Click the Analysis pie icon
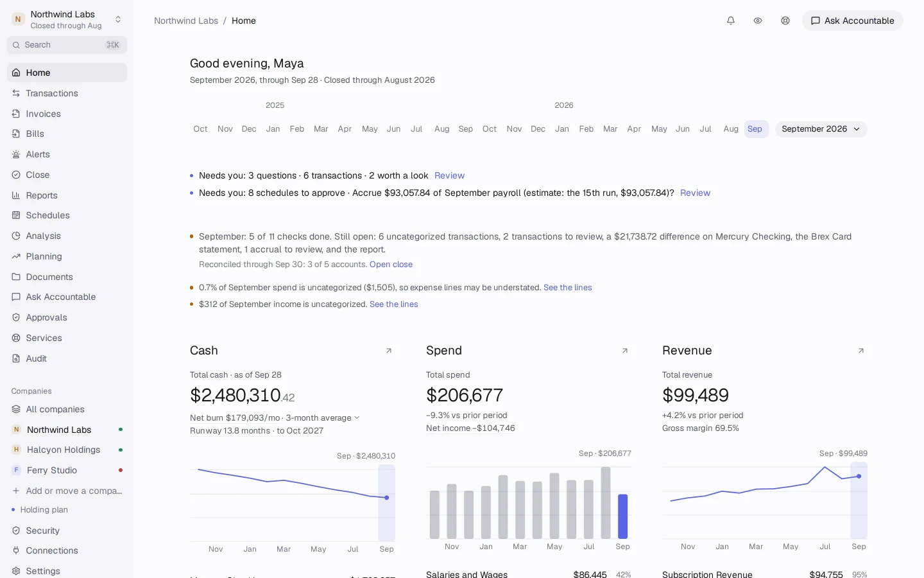 pos(16,236)
